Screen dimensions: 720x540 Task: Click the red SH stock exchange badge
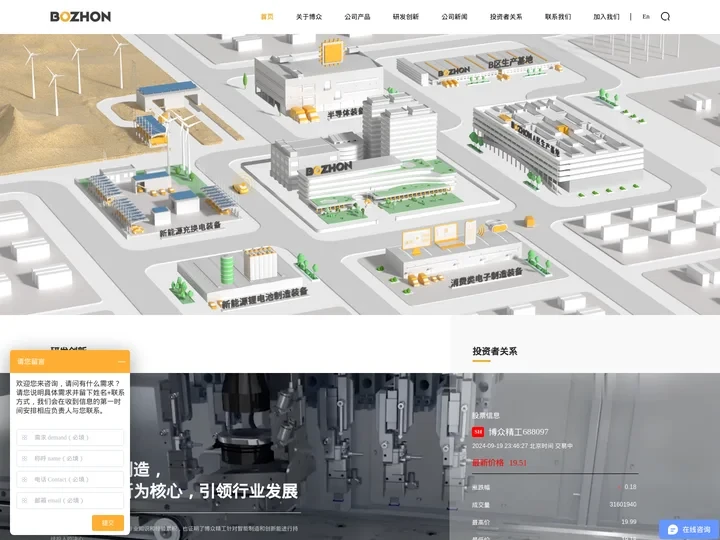(x=478, y=432)
